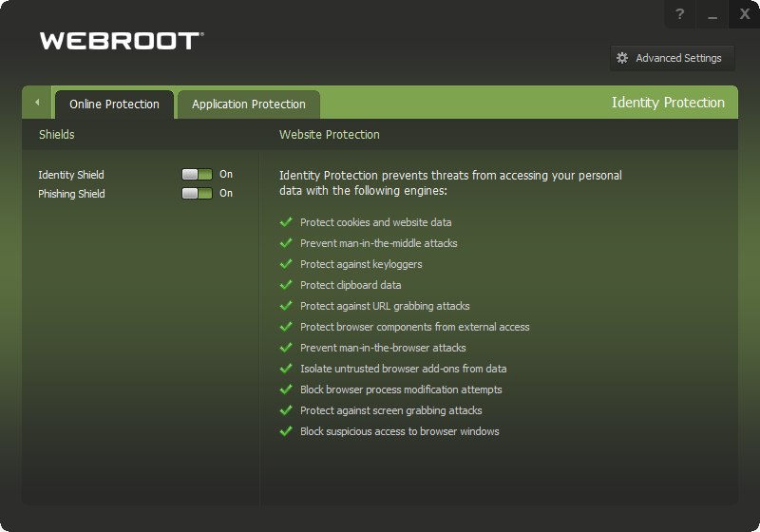Click 'Protect clipboard data' text
The height and width of the screenshot is (532, 760).
tap(351, 285)
